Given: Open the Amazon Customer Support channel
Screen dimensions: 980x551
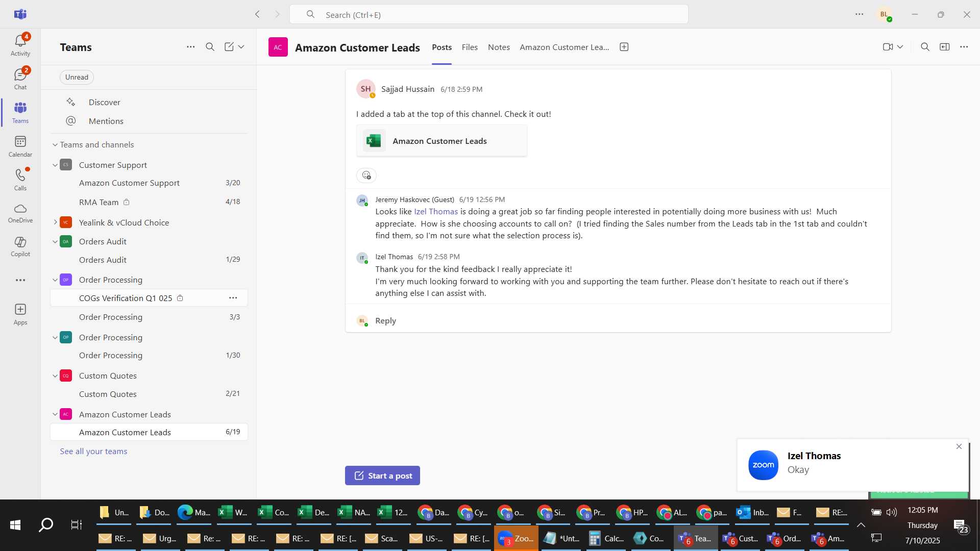Looking at the screenshot, I should (x=149, y=183).
